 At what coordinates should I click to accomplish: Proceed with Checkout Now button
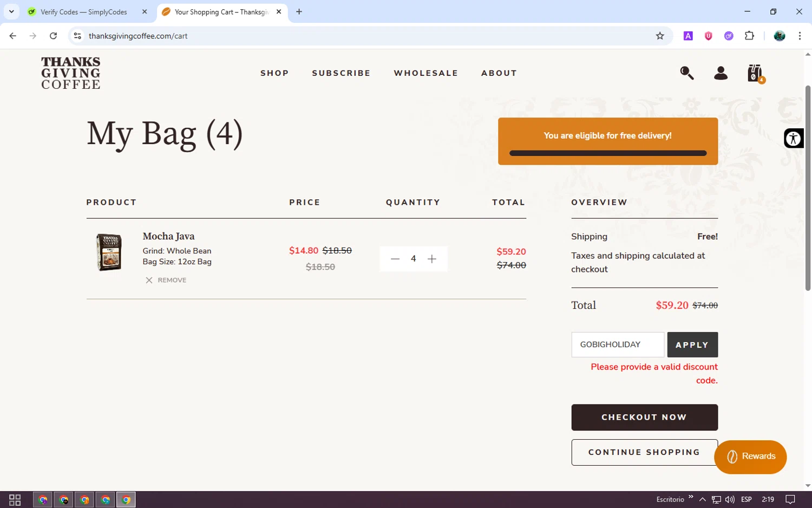coord(644,418)
